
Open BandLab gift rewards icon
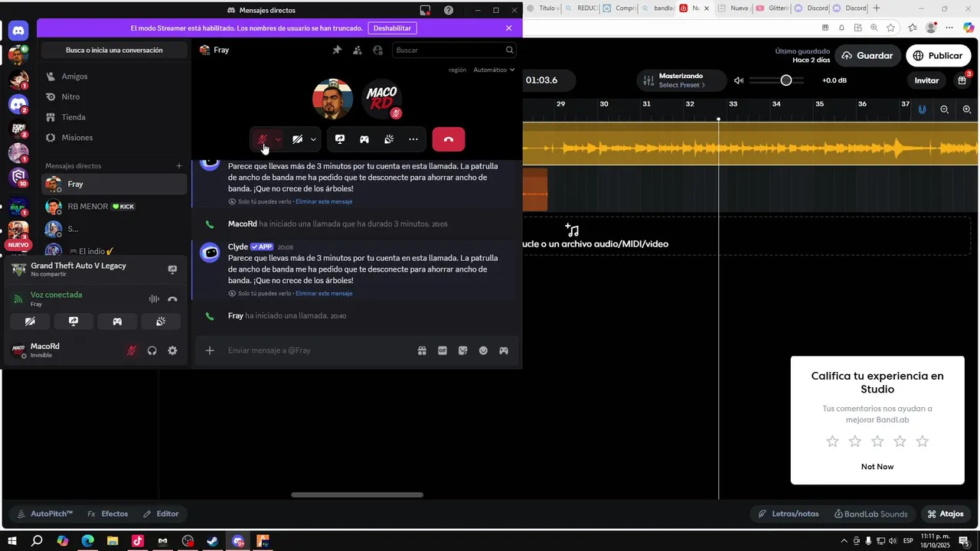962,80
